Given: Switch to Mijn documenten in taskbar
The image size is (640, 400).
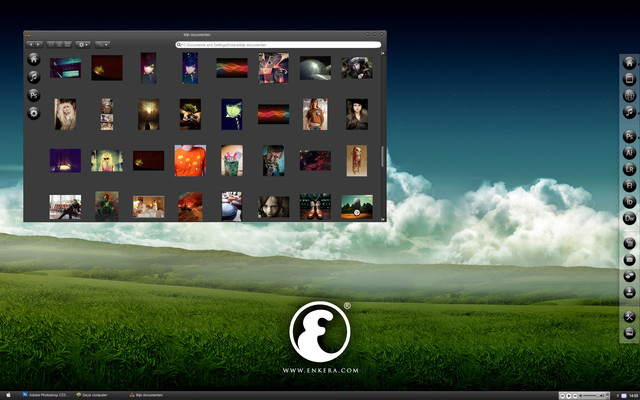Looking at the screenshot, I should [146, 395].
